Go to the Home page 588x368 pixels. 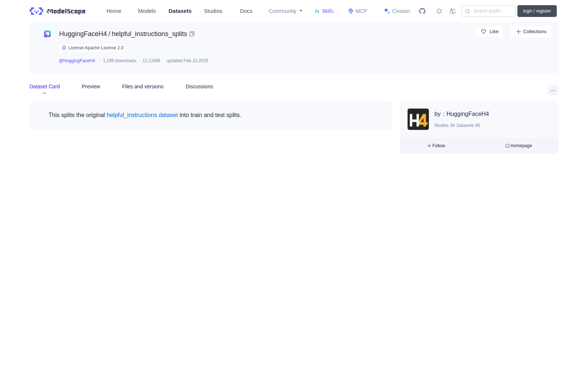(x=114, y=11)
